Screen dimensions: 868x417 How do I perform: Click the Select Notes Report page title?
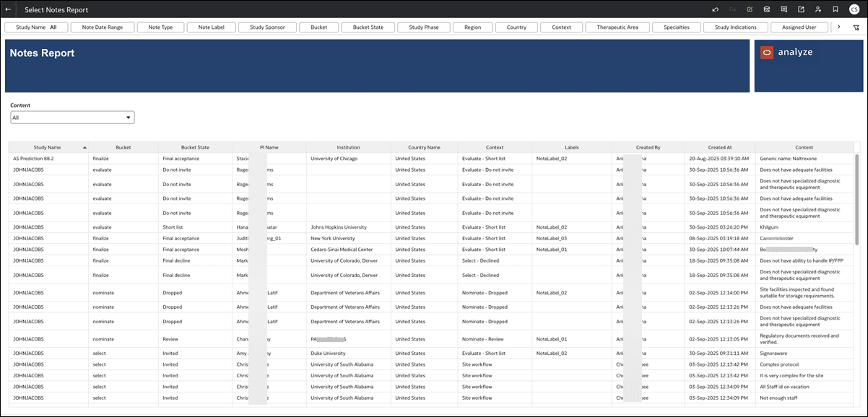tap(56, 10)
